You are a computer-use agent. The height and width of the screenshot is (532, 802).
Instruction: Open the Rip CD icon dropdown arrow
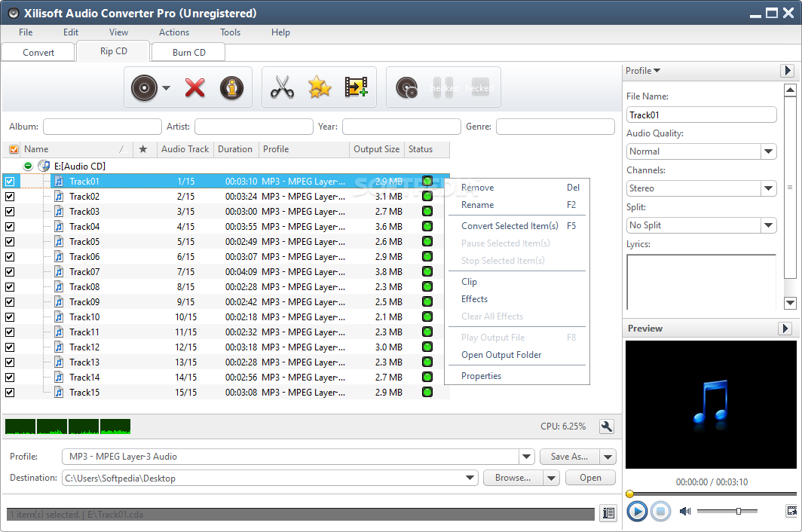166,88
